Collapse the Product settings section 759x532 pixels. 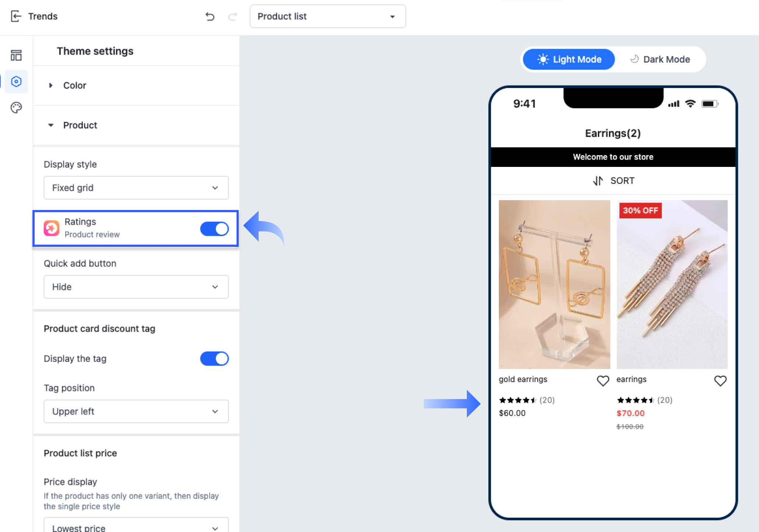80,125
